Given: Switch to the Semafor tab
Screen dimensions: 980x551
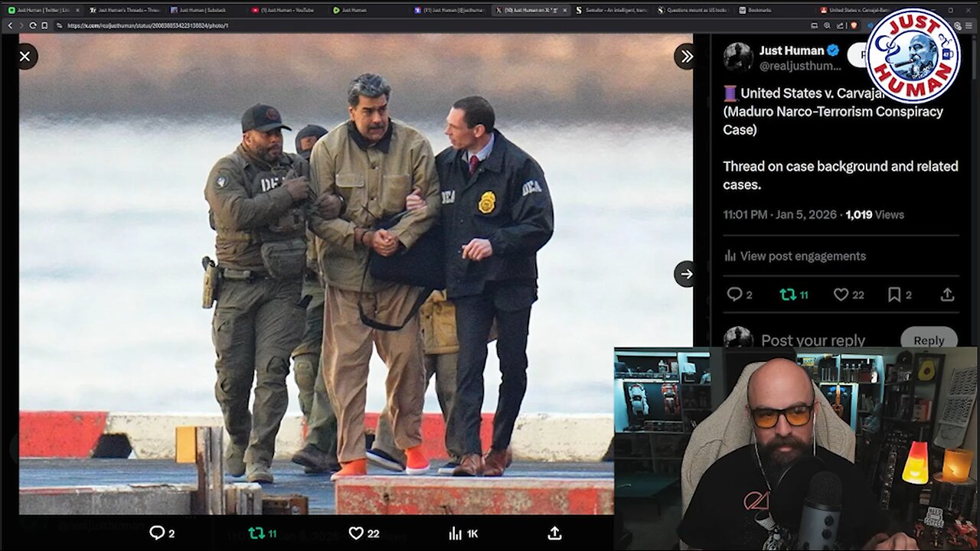Looking at the screenshot, I should 612,10.
